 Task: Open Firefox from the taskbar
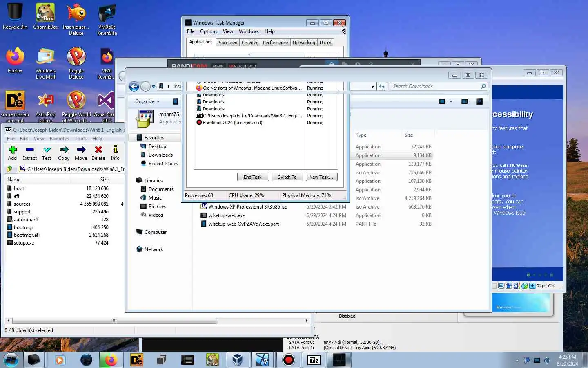pos(111,360)
